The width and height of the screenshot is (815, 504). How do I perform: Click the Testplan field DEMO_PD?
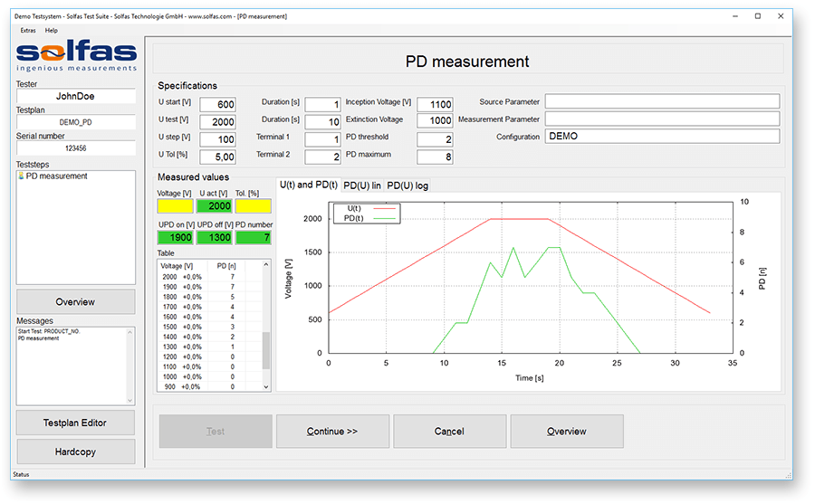point(76,122)
